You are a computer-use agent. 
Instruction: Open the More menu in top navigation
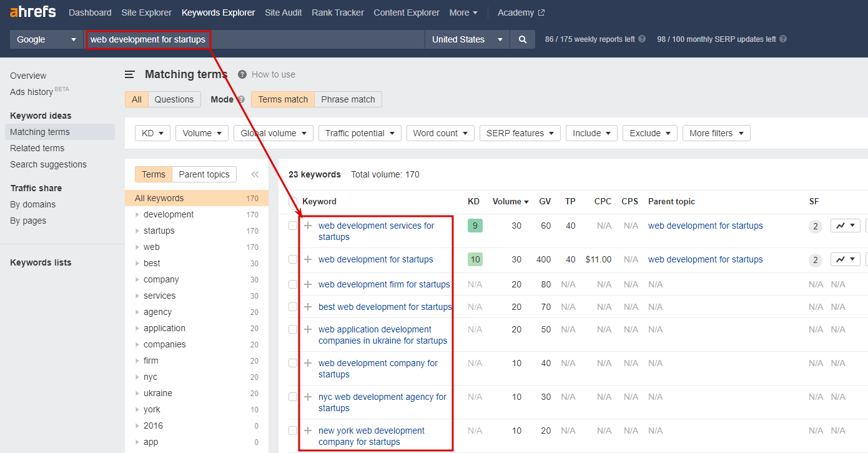[463, 12]
